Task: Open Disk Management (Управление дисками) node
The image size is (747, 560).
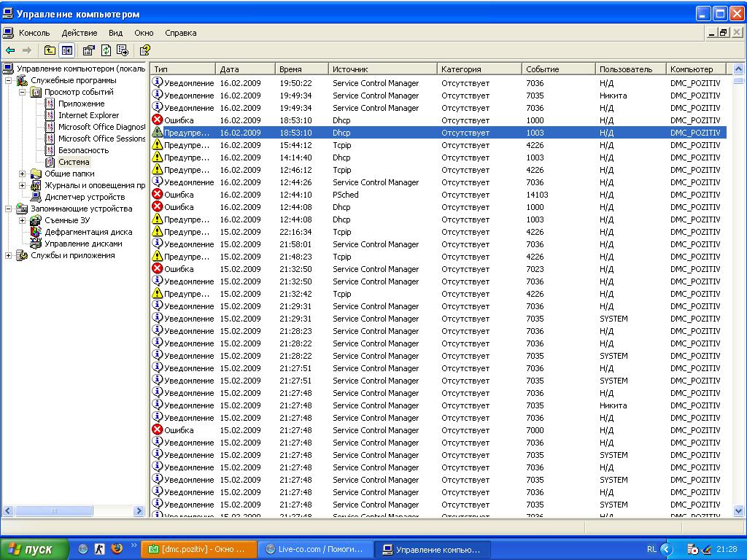Action: tap(83, 244)
